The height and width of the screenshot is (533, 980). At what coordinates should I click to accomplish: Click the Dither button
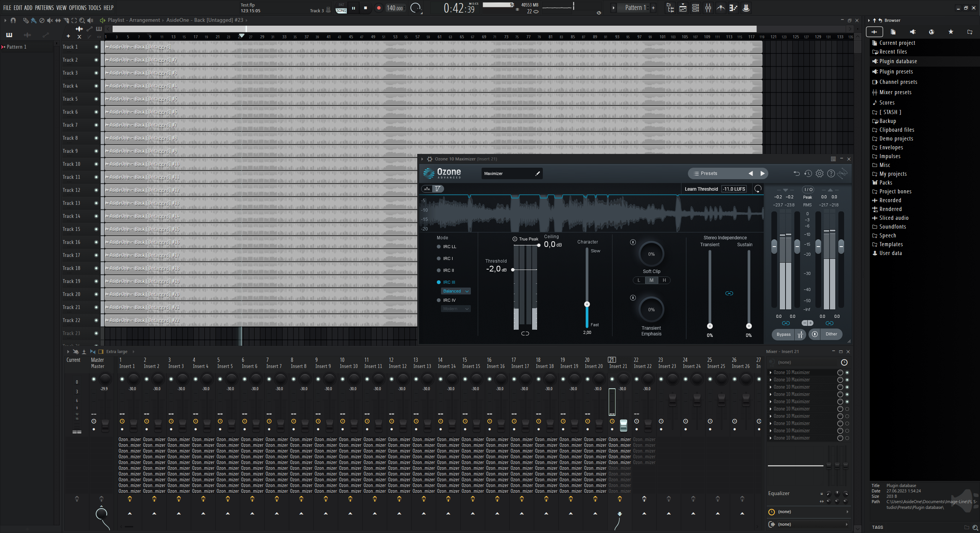pyautogui.click(x=831, y=334)
